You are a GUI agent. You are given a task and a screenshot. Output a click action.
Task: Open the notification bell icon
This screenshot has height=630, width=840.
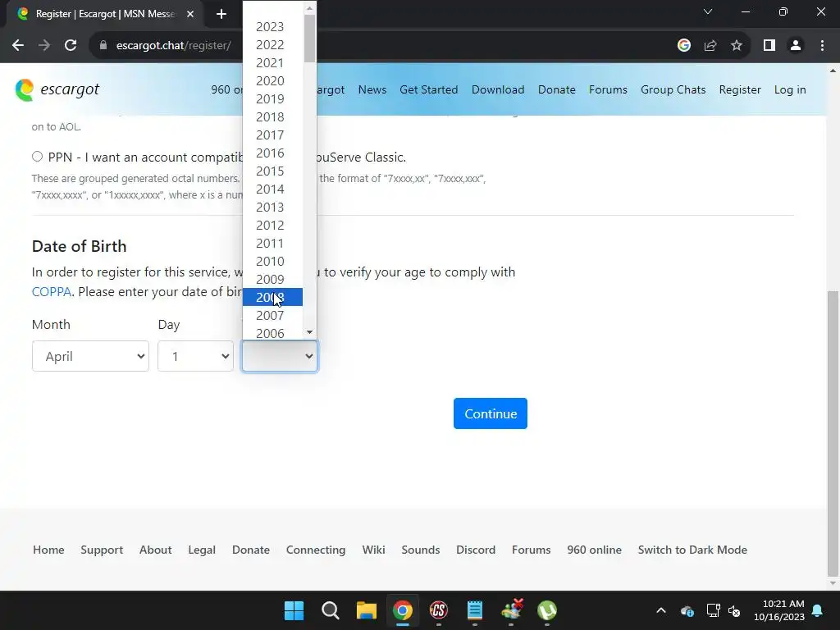coord(818,610)
